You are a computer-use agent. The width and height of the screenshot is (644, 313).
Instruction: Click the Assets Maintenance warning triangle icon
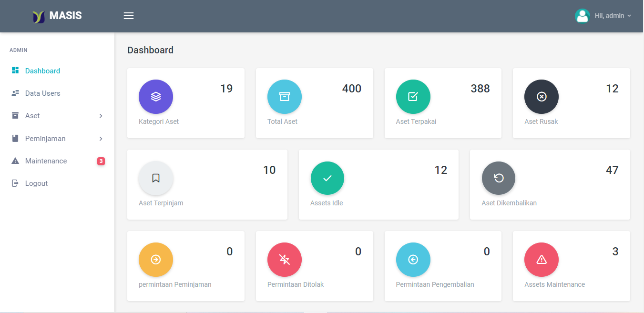click(542, 260)
